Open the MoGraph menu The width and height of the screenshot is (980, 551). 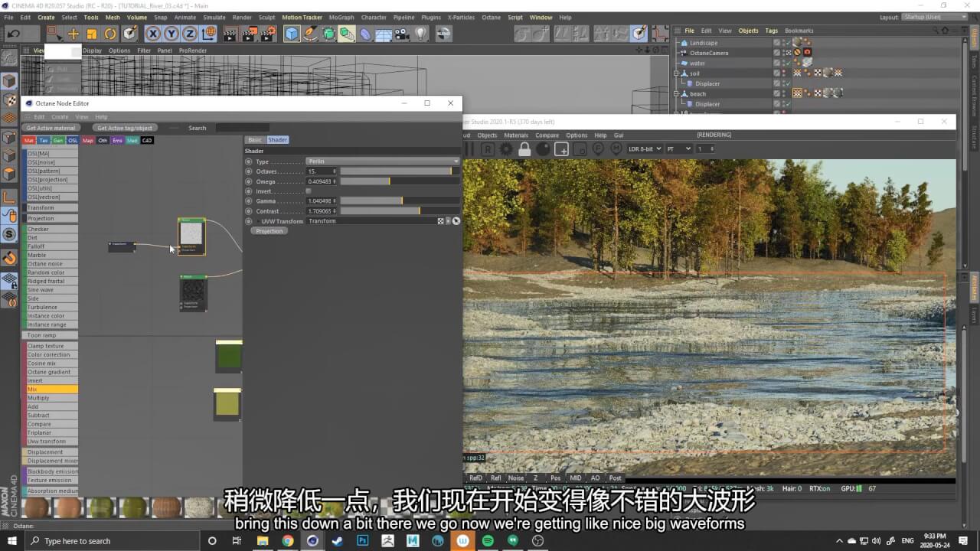coord(341,17)
